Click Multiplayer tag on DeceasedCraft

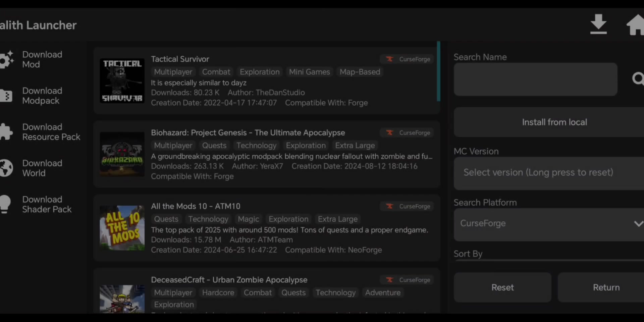click(x=173, y=292)
